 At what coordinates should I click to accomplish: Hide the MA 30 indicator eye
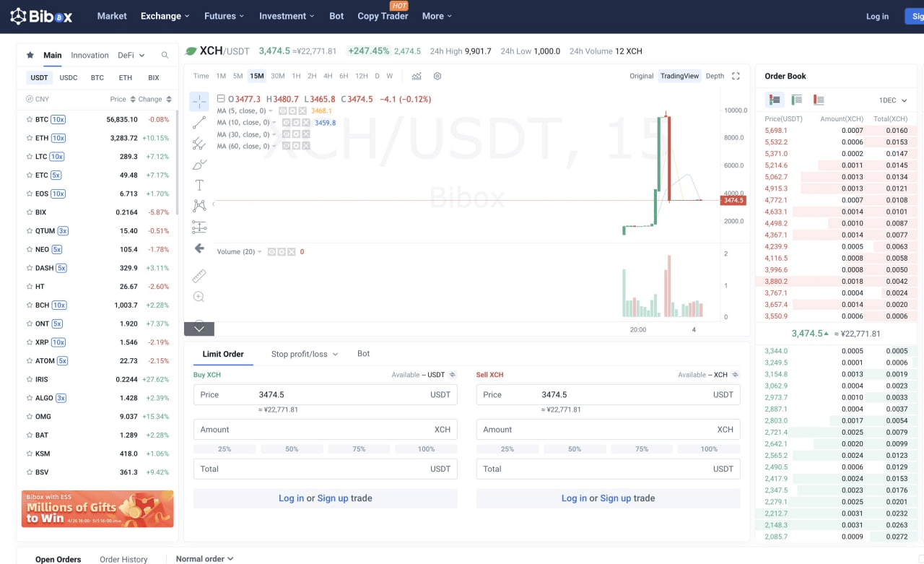tap(287, 134)
